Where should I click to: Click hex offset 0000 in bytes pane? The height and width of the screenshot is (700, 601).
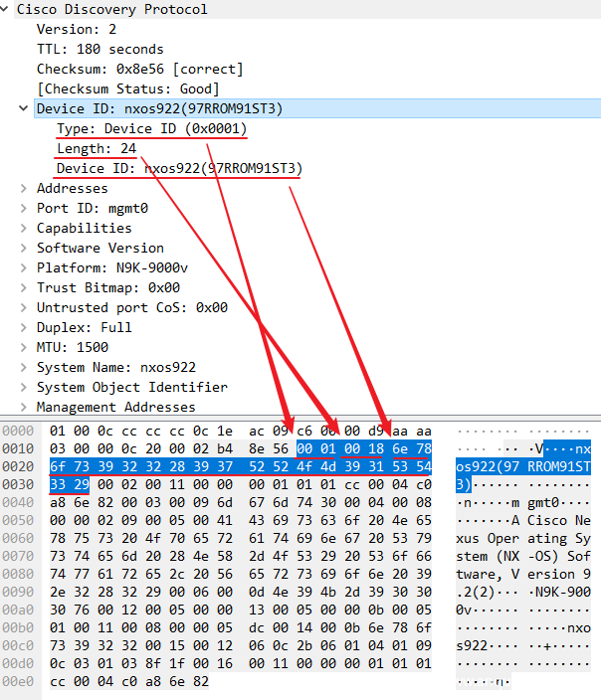coord(18,431)
